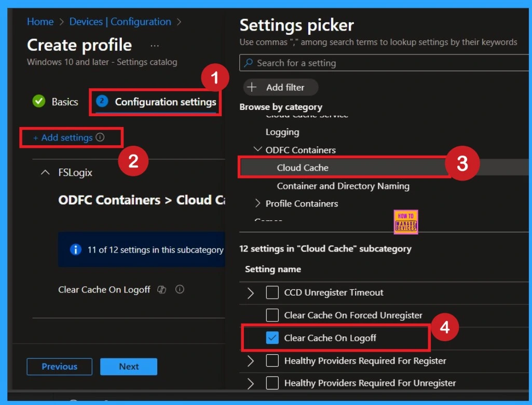Click the magnifier icon in the search box
Image resolution: width=532 pixels, height=405 pixels.
click(249, 63)
